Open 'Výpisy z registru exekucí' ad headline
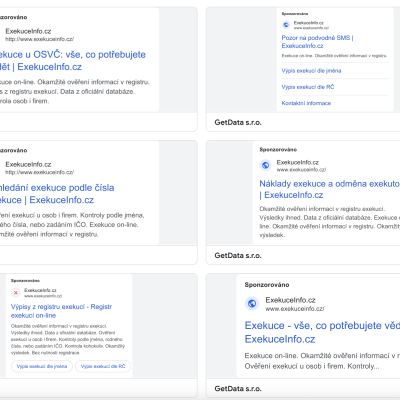The height and width of the screenshot is (400, 400). [x=61, y=311]
